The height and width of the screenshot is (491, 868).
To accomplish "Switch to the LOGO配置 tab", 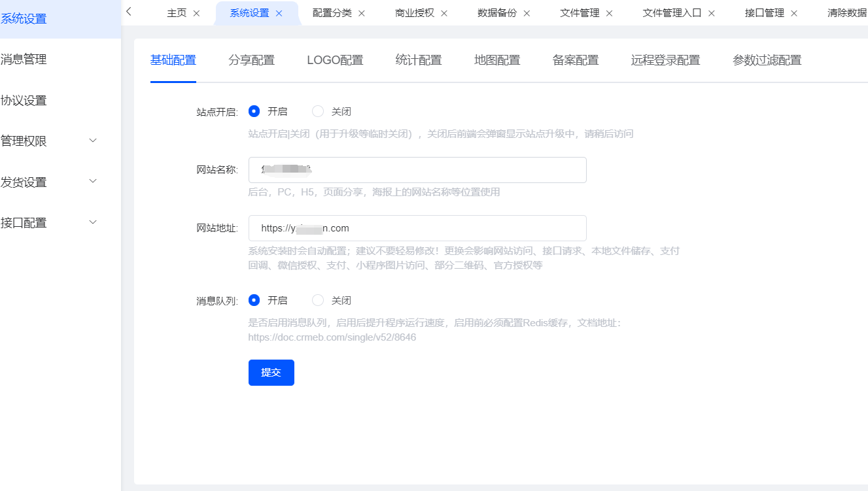I will [x=335, y=60].
